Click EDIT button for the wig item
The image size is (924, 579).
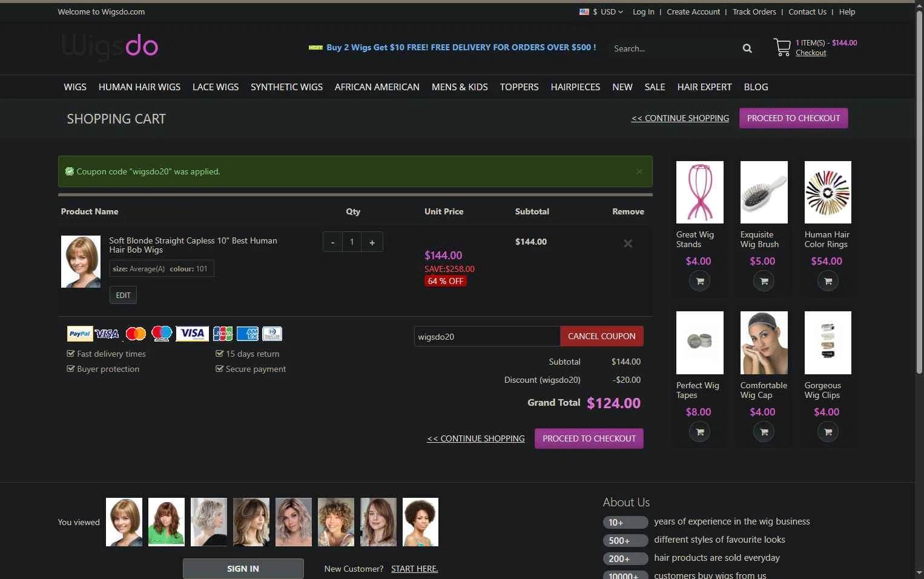point(123,295)
